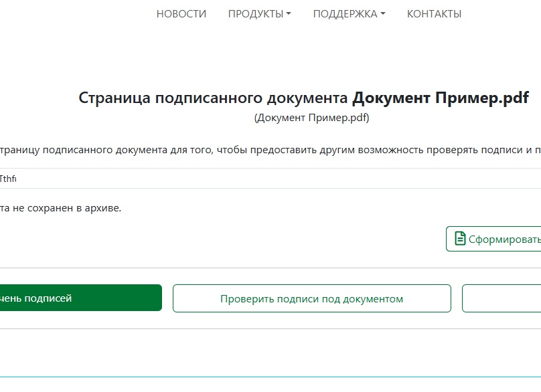The image size is (541, 392).
Task: Click the empty outlined button beside Проверить подписи
Action: coord(501,298)
